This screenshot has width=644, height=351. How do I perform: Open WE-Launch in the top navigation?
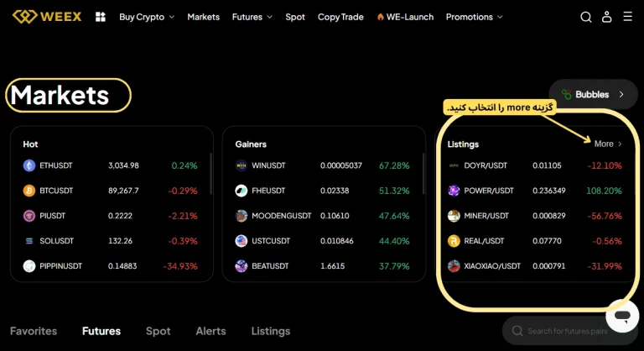coord(405,17)
